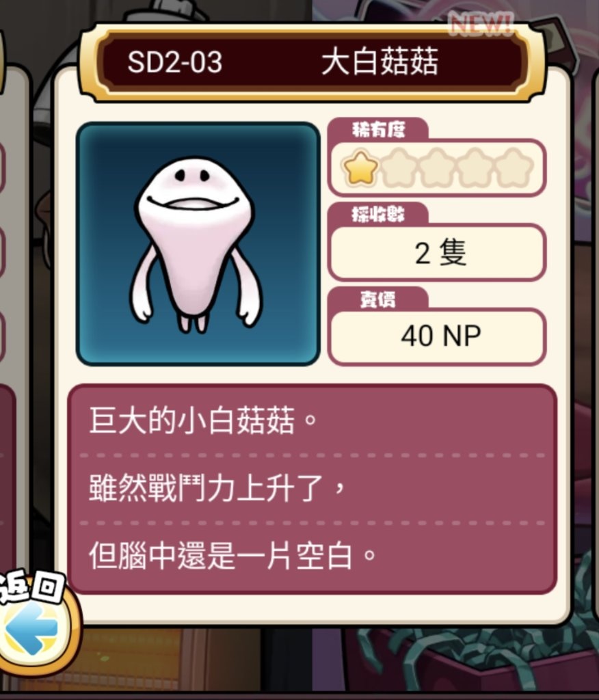599x700 pixels.
Task: Select the SD2-03 card ID label
Action: point(174,62)
